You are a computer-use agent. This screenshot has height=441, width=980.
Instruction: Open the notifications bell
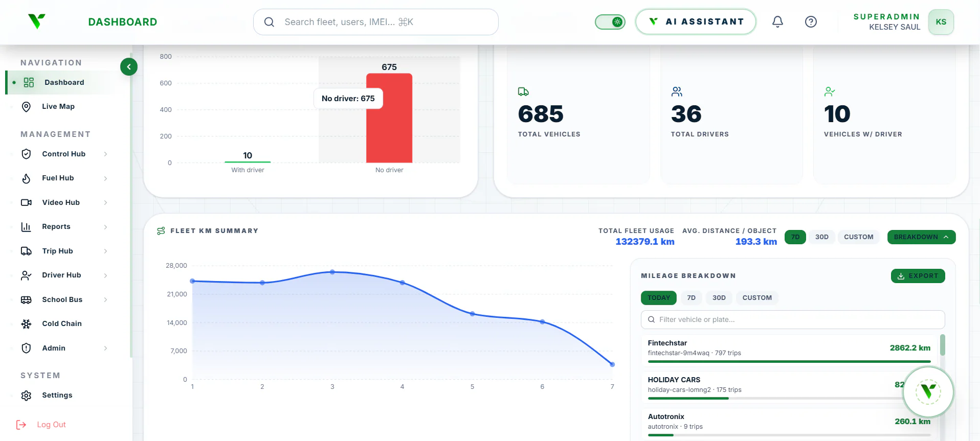pos(777,21)
